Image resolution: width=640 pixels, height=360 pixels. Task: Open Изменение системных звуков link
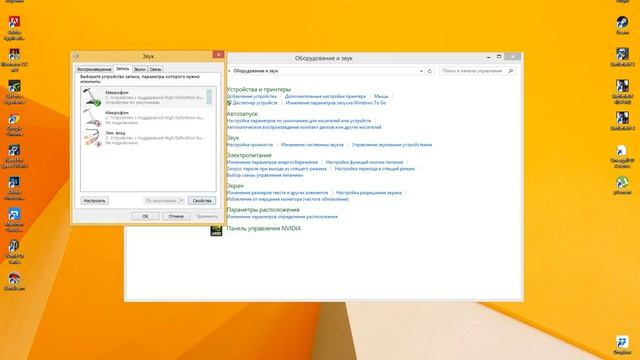pos(312,145)
